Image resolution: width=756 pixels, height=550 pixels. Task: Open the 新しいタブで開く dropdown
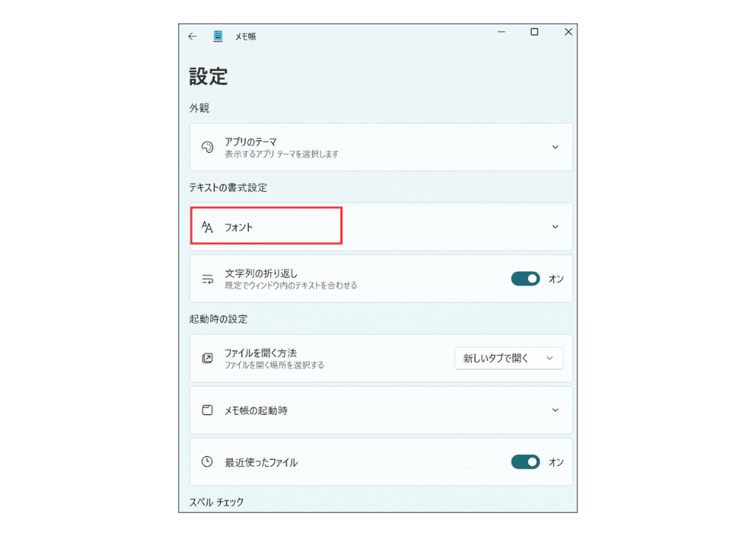(x=509, y=357)
